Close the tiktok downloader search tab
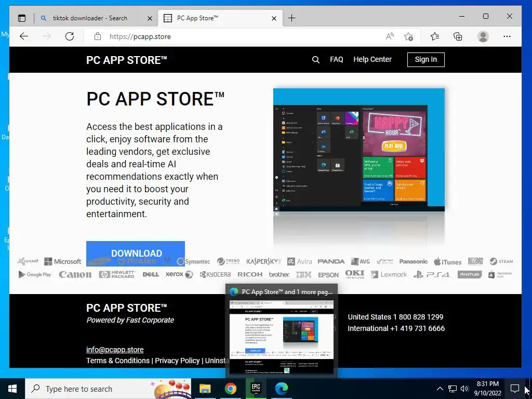 tap(150, 18)
